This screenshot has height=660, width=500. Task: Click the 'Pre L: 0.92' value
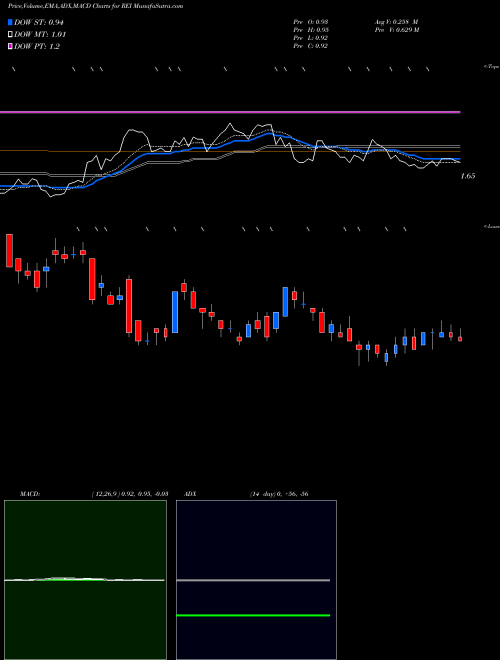pyautogui.click(x=311, y=38)
